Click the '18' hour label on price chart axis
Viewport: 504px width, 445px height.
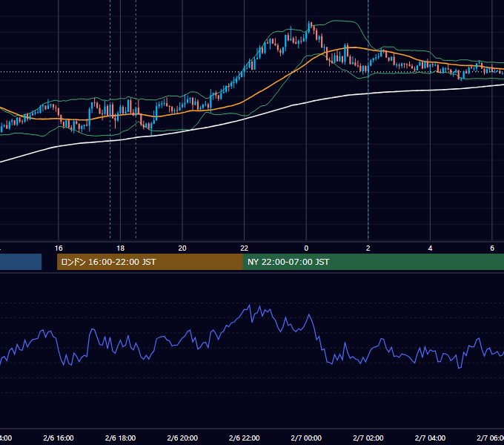point(120,248)
